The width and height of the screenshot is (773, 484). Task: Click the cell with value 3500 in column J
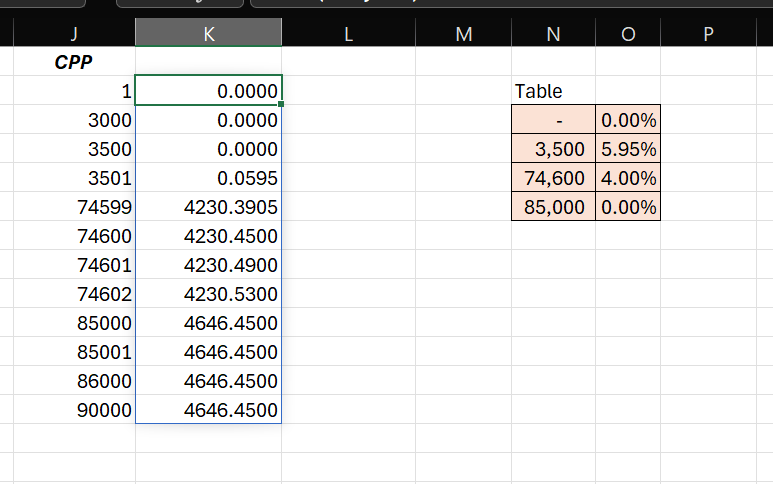(x=74, y=149)
